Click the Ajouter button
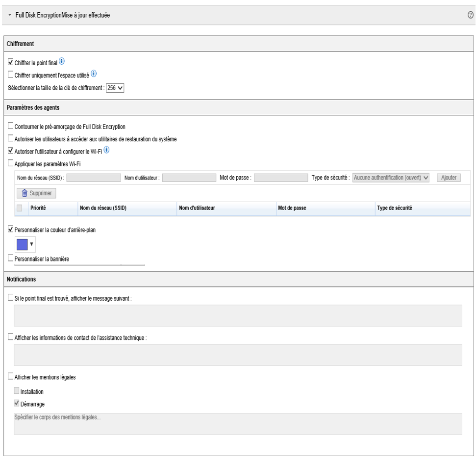The height and width of the screenshot is (466, 476). [x=448, y=177]
